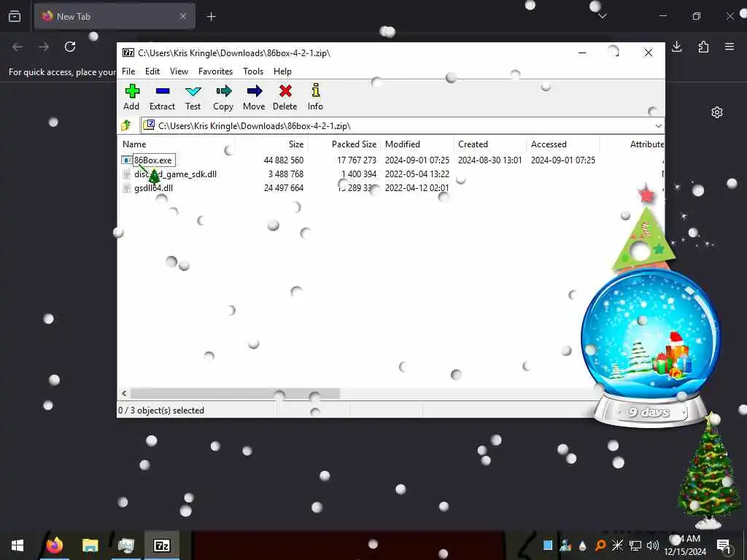The width and height of the screenshot is (747, 560).
Task: Click modified date 2022-05-04 13:22
Action: (417, 174)
